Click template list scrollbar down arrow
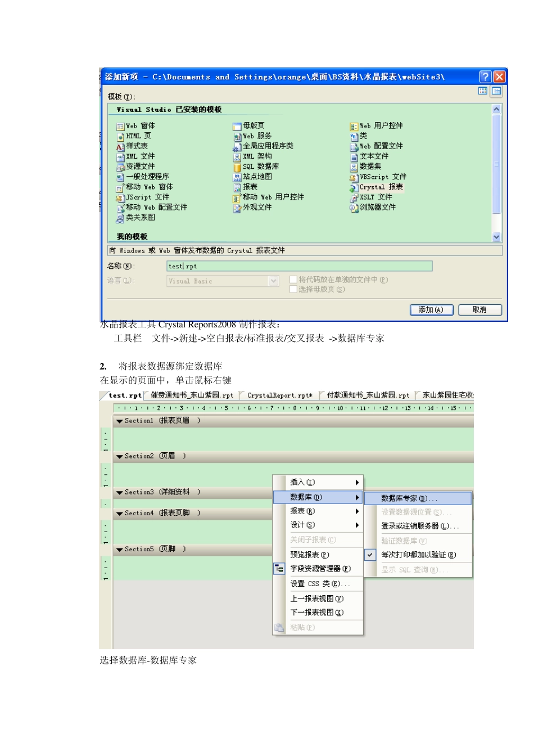This screenshot has height=756, width=534. [x=496, y=237]
